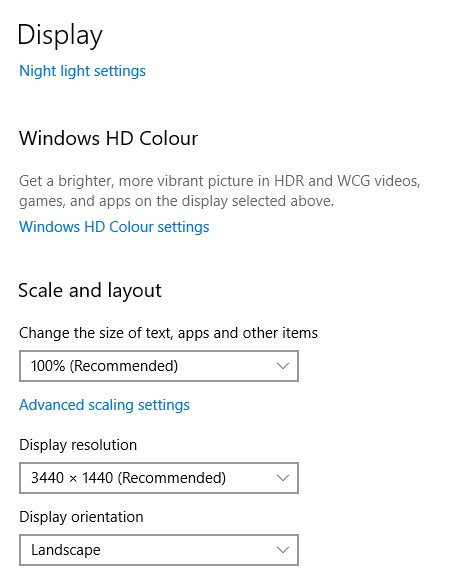Click the chevron arrow of the scale dropdown
472x588 pixels.
tap(283, 366)
